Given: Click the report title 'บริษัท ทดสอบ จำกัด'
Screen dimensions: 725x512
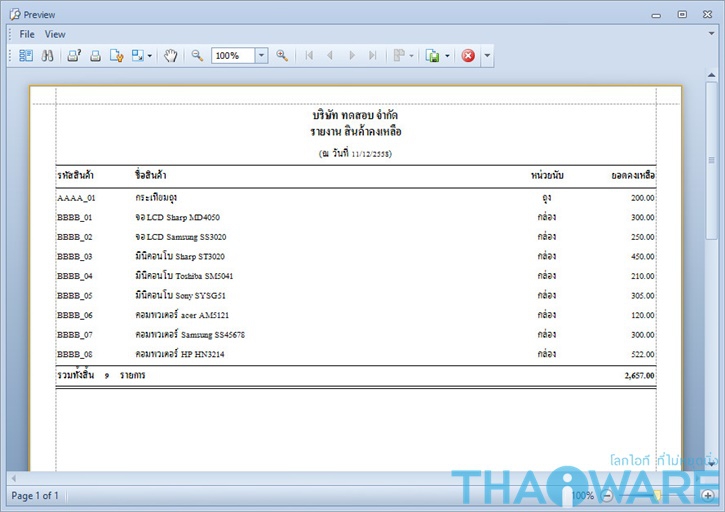Looking at the screenshot, I should (355, 115).
